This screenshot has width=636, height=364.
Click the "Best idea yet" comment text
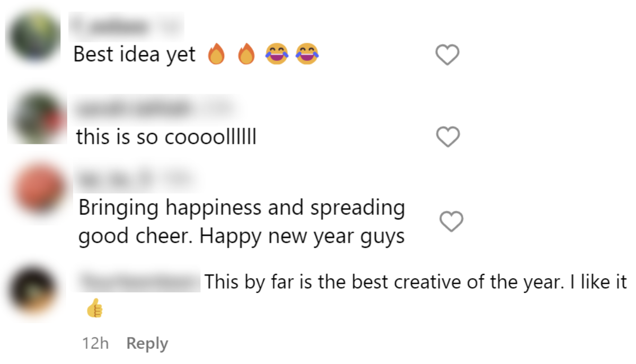pos(135,55)
